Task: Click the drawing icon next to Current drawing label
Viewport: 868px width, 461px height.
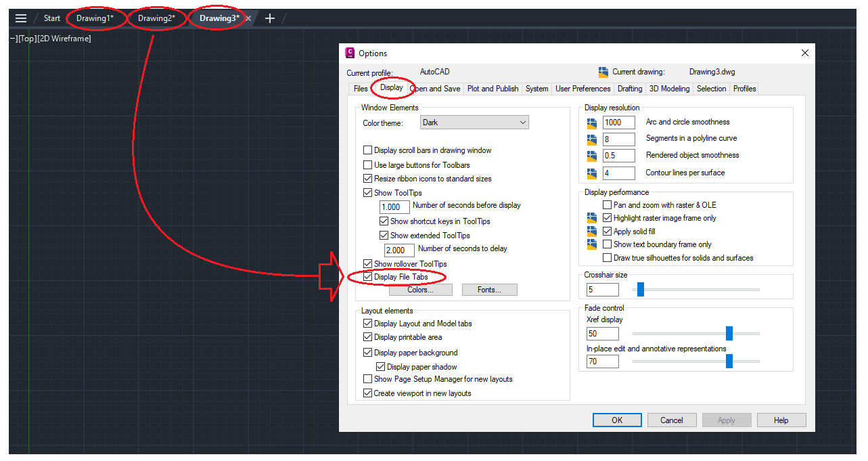Action: pyautogui.click(x=603, y=71)
